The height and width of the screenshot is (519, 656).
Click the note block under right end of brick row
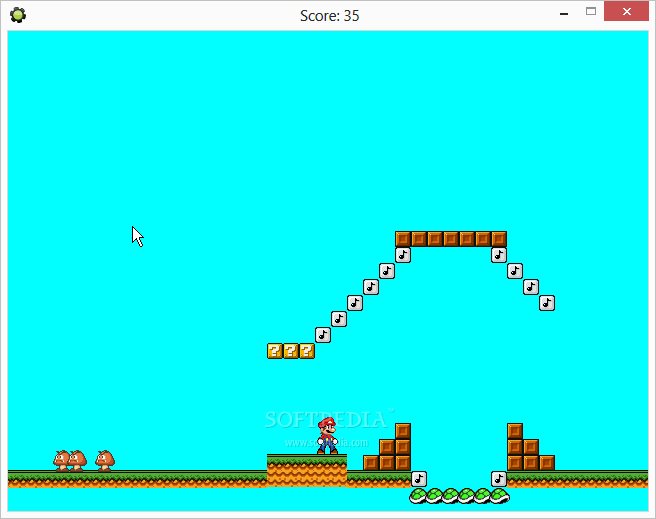(499, 255)
